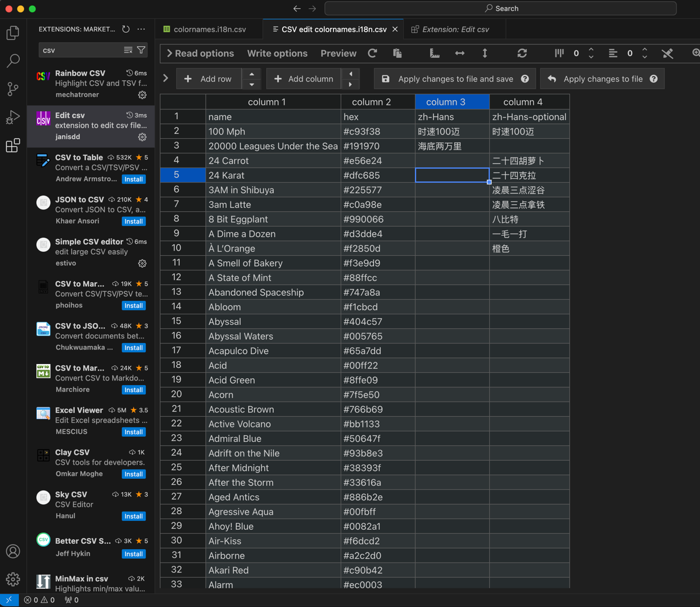700x607 pixels.
Task: Install the JSON to CSV extension
Action: click(134, 221)
